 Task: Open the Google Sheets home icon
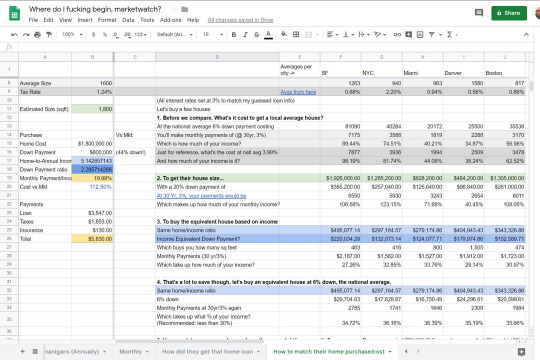(14, 14)
